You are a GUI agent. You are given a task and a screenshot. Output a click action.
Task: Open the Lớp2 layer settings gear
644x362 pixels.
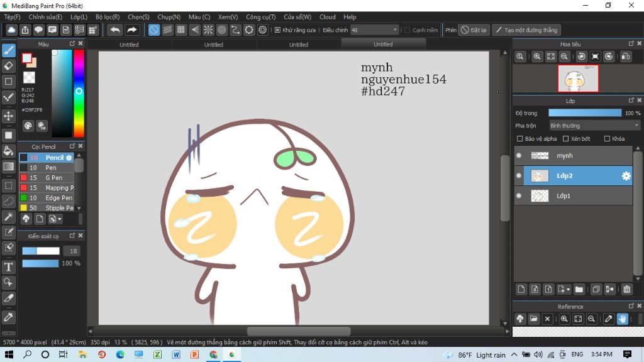[626, 176]
